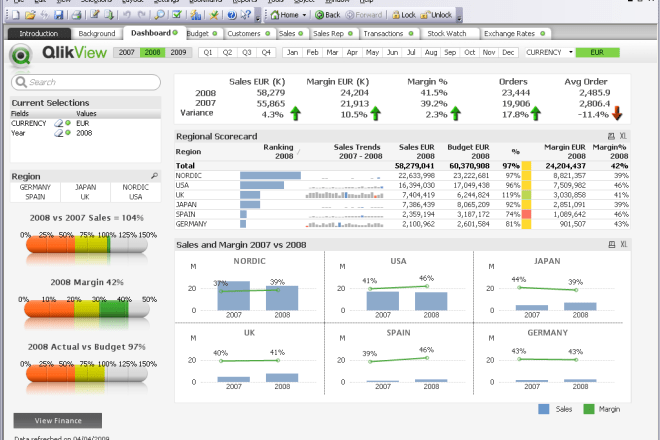Save the document via floppy disk icon
The height and width of the screenshot is (440, 660).
(59, 15)
